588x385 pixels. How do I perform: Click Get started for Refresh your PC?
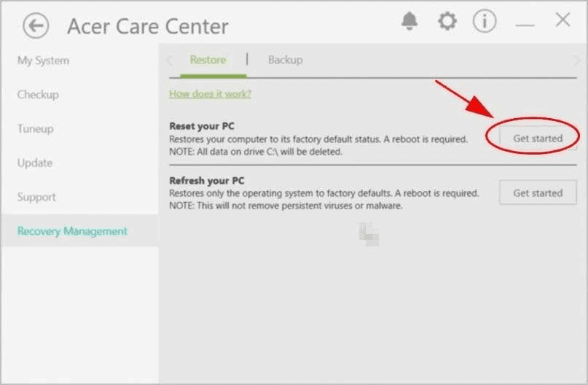pos(538,192)
